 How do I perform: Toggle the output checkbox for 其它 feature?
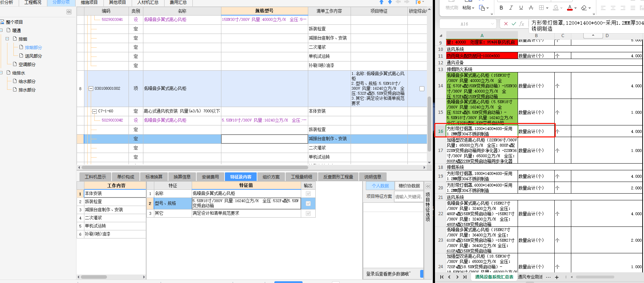[x=308, y=213]
